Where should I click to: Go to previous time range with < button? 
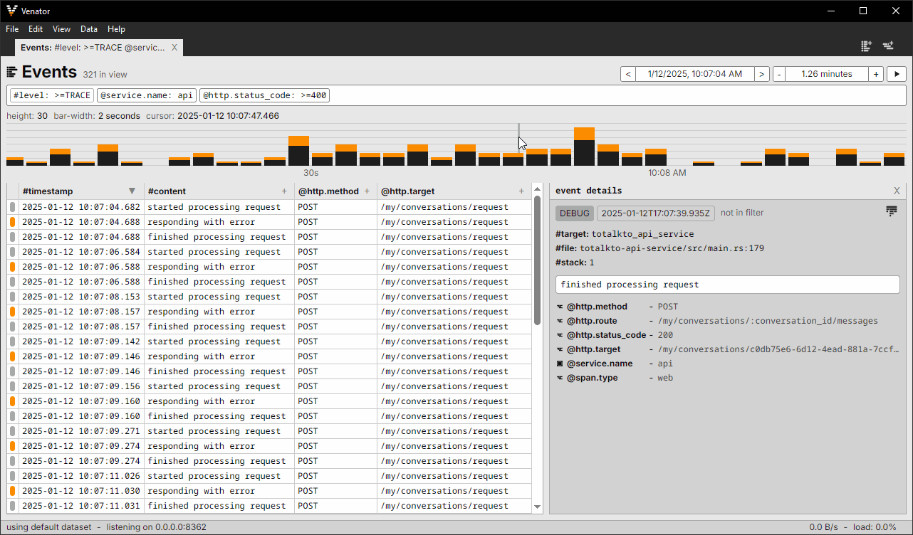pos(627,74)
